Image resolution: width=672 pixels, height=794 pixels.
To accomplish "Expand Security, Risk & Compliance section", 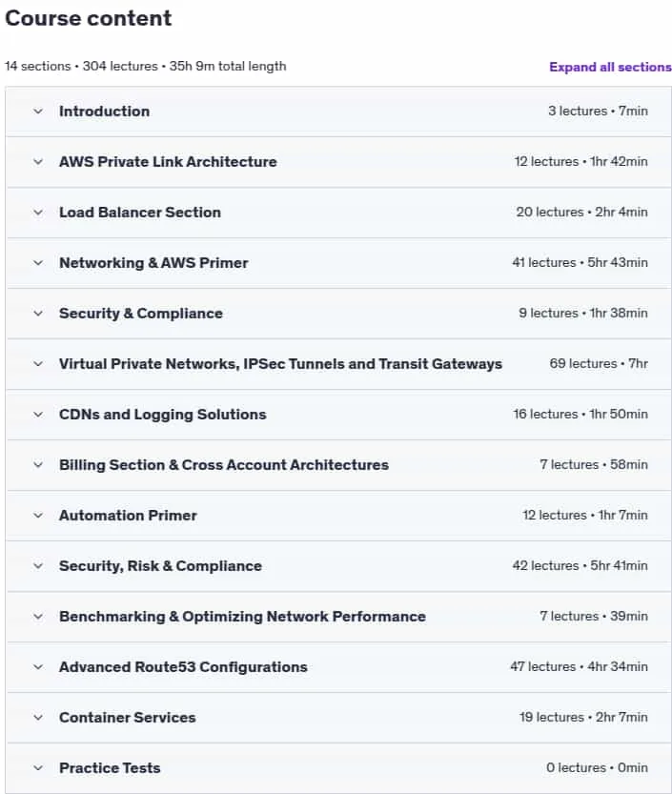I will (338, 566).
